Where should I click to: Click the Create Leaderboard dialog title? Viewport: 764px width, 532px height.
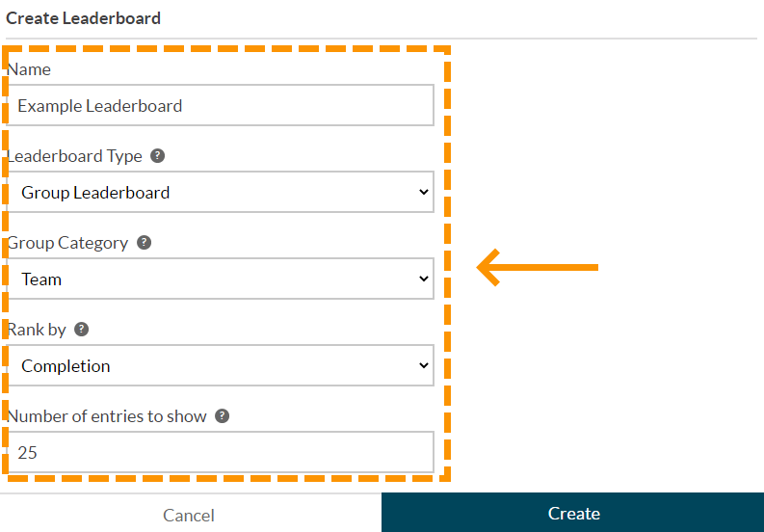tap(84, 18)
